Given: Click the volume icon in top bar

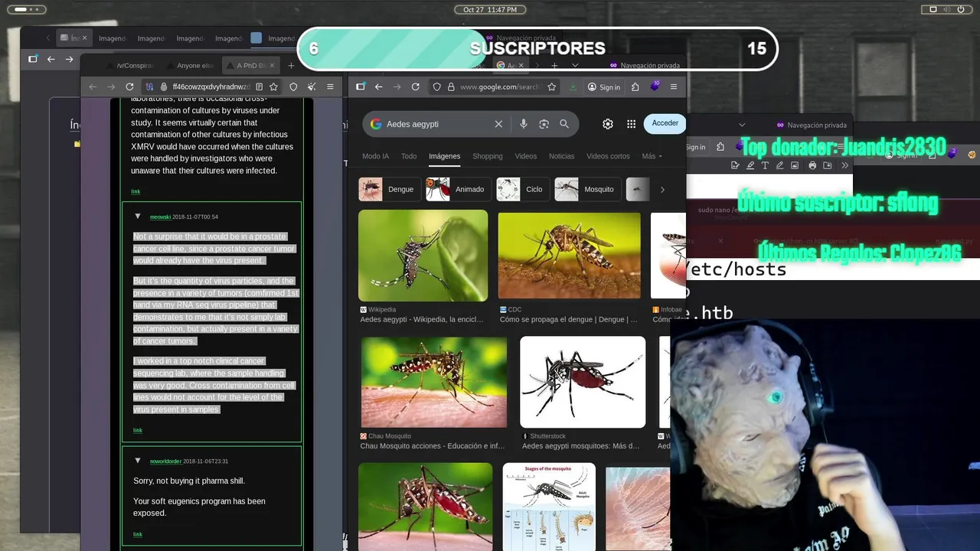Looking at the screenshot, I should (949, 9).
